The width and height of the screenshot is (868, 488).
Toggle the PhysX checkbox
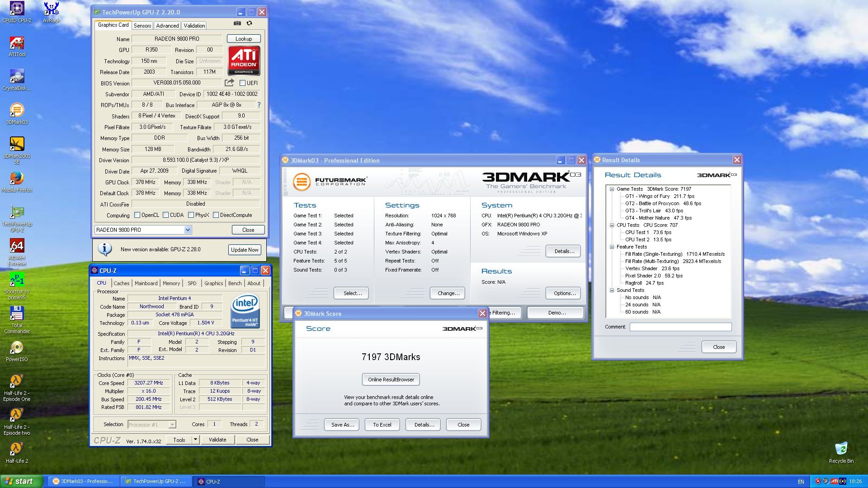191,215
